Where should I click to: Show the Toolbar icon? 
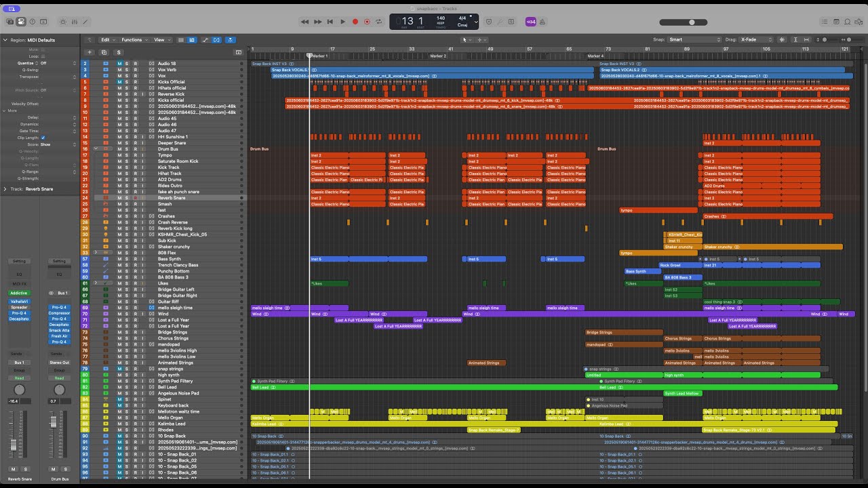coord(44,22)
